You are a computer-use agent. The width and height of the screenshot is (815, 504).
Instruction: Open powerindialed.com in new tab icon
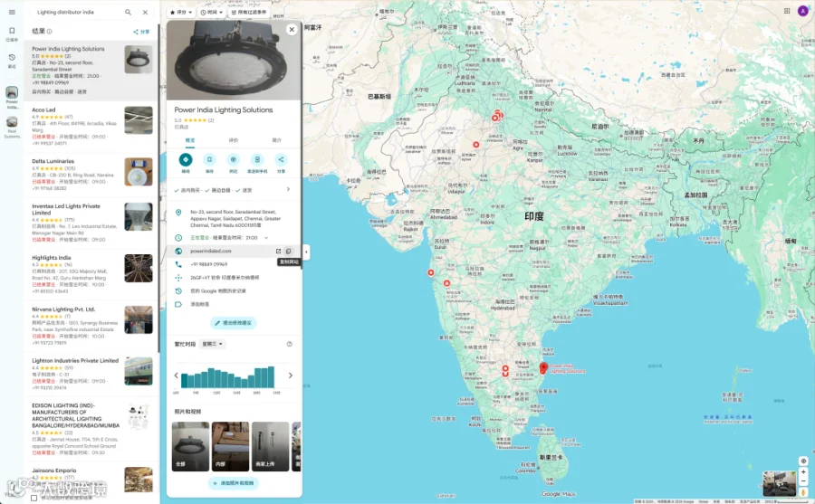pyautogui.click(x=278, y=251)
